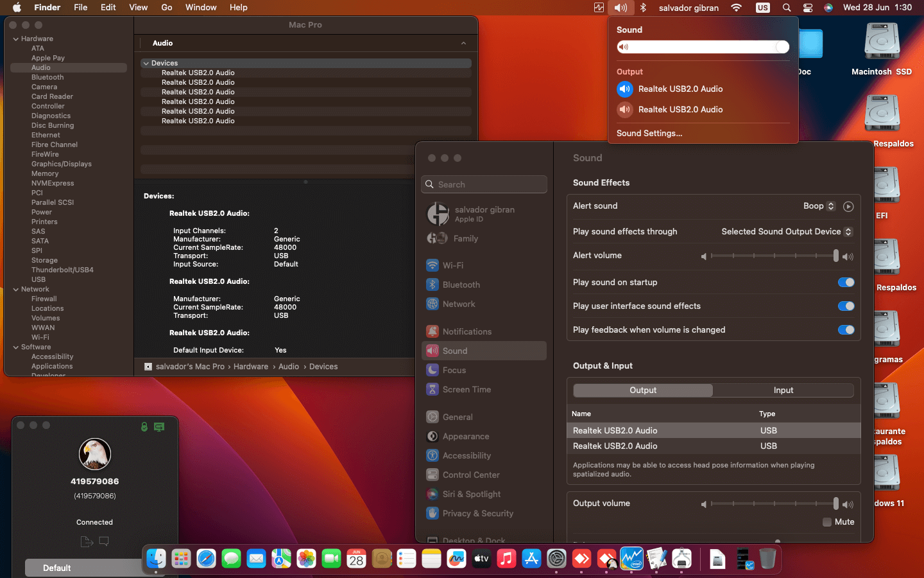
Task: Click the file transfer icon in AnyDesk panel
Action: pyautogui.click(x=87, y=541)
